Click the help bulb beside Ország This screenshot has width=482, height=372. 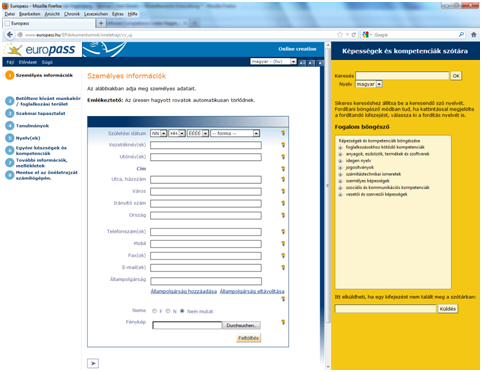(x=283, y=215)
